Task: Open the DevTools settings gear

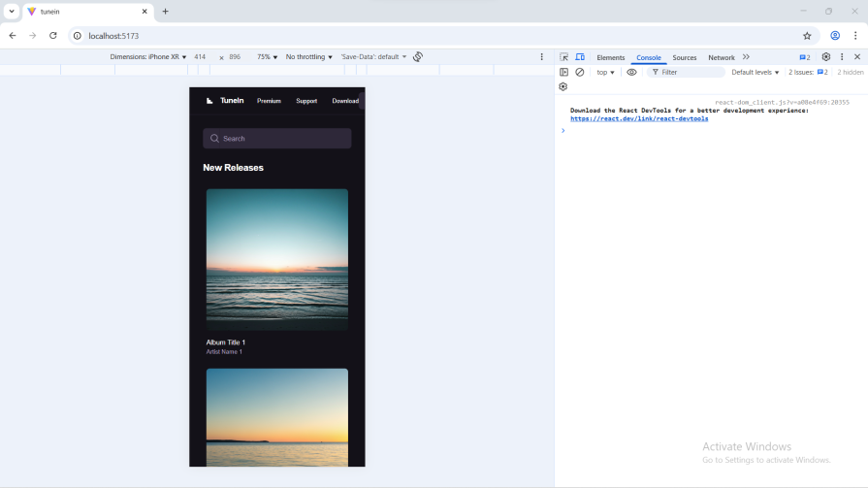Action: pyautogui.click(x=826, y=57)
